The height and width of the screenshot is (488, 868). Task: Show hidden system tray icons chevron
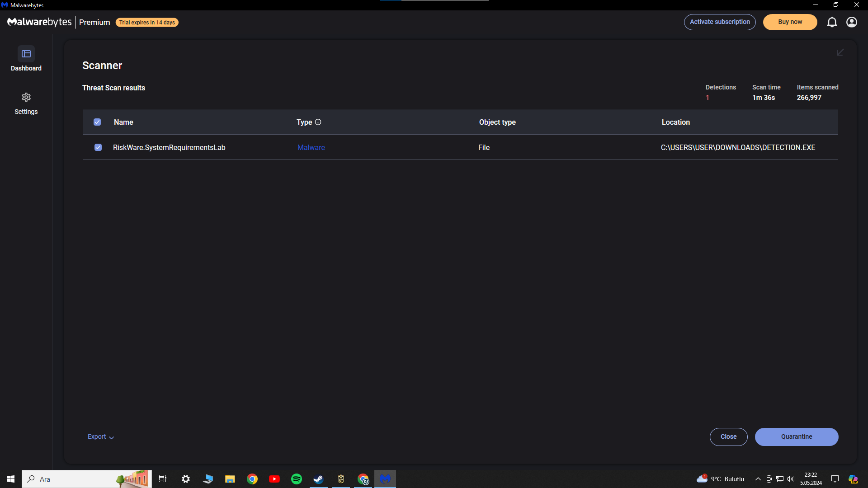click(758, 479)
